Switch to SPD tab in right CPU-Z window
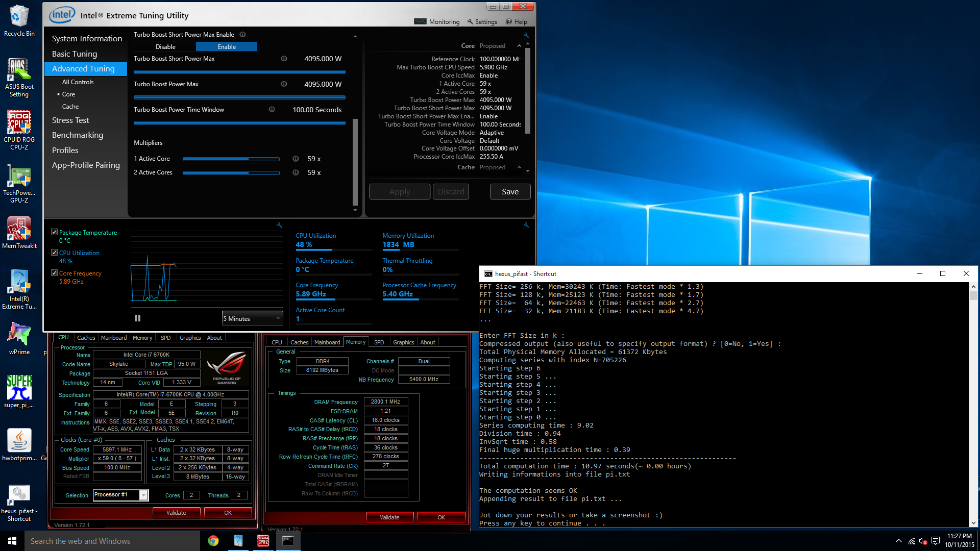This screenshot has height=551, width=980. (379, 342)
